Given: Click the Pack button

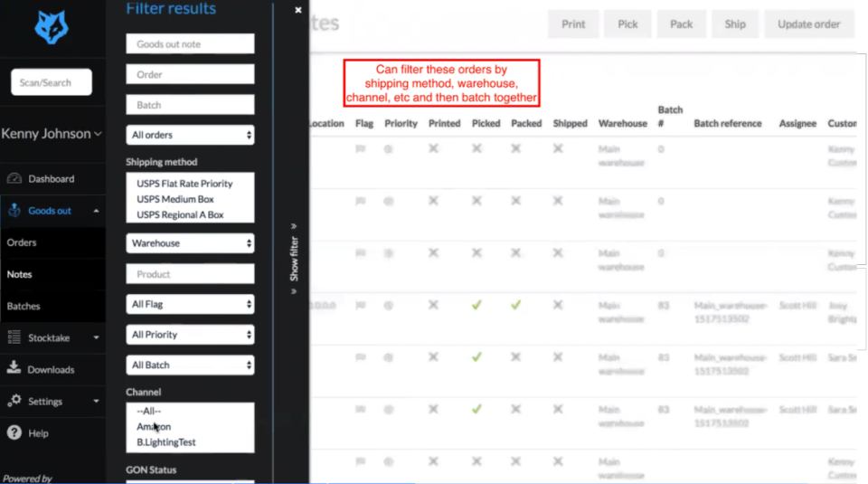Looking at the screenshot, I should pos(681,24).
